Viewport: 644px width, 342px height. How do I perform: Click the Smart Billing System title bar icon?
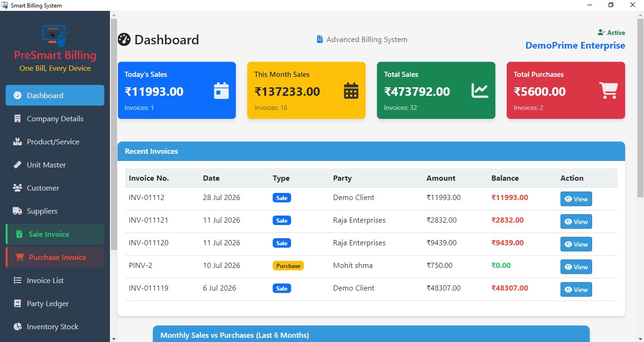(5, 5)
